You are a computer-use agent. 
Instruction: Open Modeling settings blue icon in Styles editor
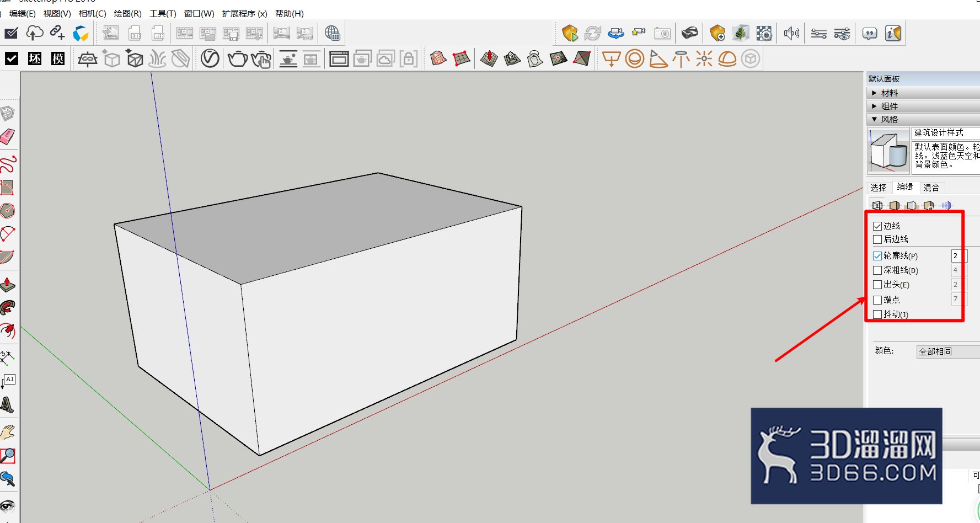[946, 206]
